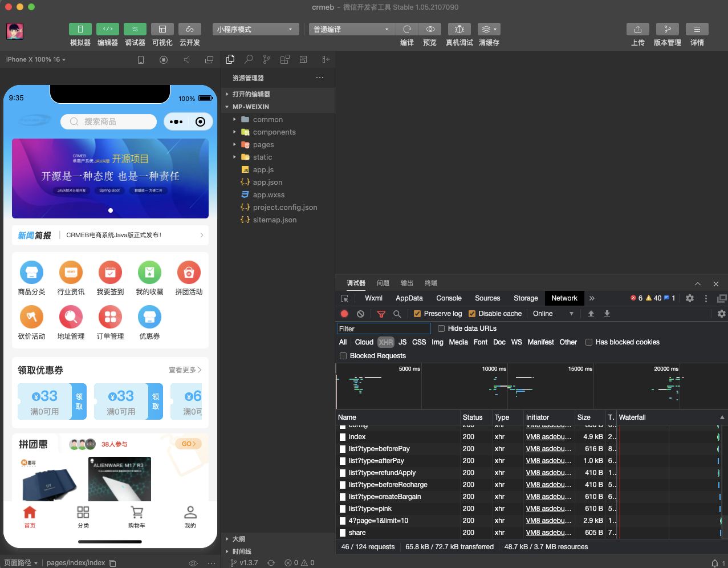This screenshot has width=728, height=568.
Task: Expand the pages folder in explorer
Action: [263, 145]
